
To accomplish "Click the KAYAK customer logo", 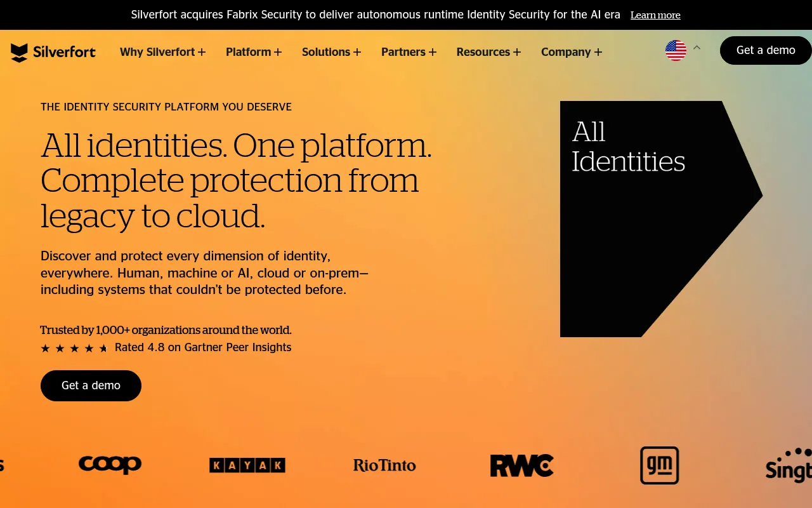I will (247, 465).
